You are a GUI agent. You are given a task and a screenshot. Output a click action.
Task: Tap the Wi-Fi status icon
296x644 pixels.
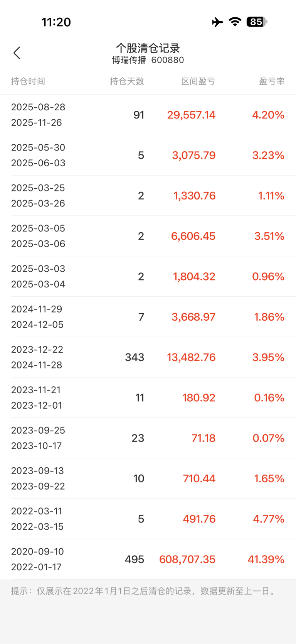(235, 22)
